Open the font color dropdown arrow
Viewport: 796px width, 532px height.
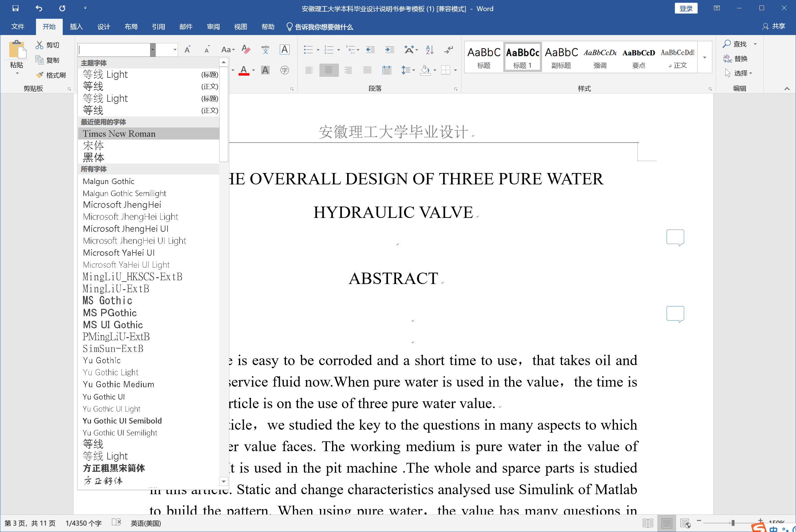coord(254,70)
